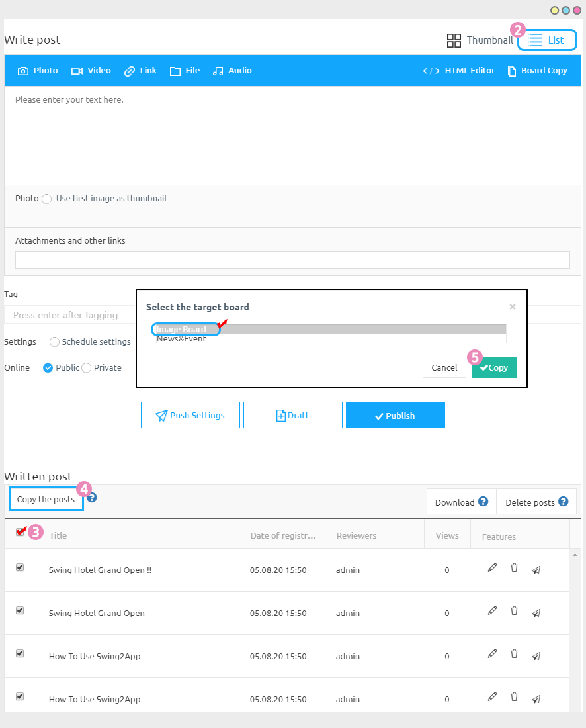The width and height of the screenshot is (586, 728).
Task: Confirm with the Copy button
Action: click(x=493, y=367)
